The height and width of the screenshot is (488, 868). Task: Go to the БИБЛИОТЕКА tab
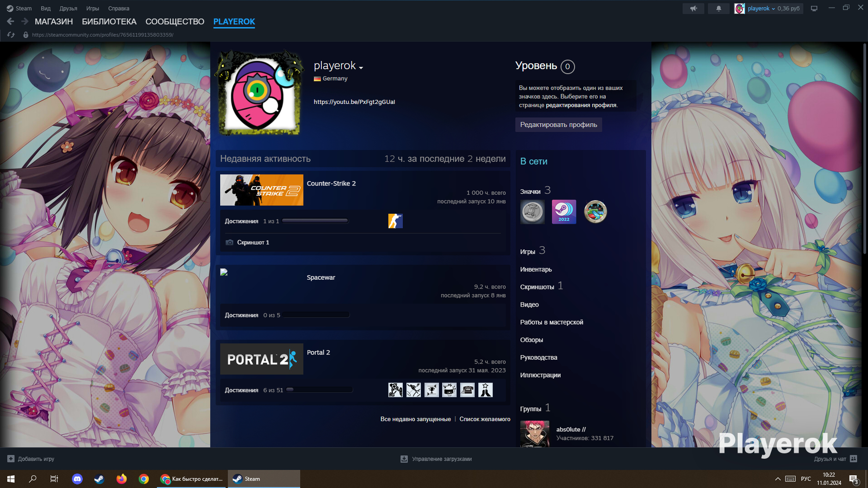(109, 21)
